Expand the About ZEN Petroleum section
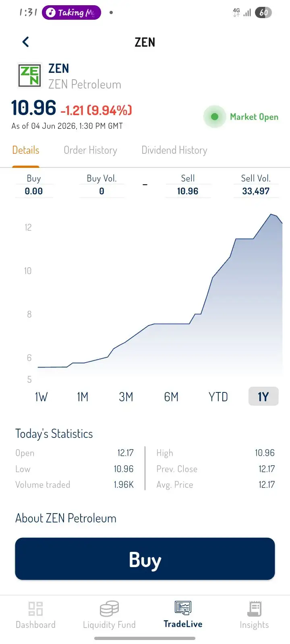Screen dimensions: 290x644 coord(66,518)
